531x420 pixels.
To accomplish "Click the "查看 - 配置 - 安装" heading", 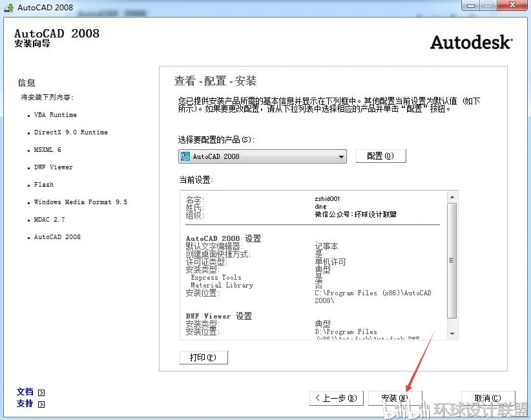I will [215, 81].
